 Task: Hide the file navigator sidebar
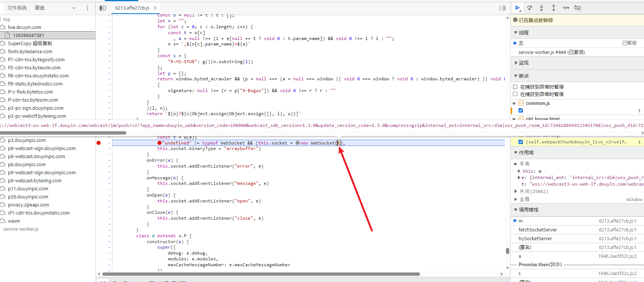pos(103,8)
